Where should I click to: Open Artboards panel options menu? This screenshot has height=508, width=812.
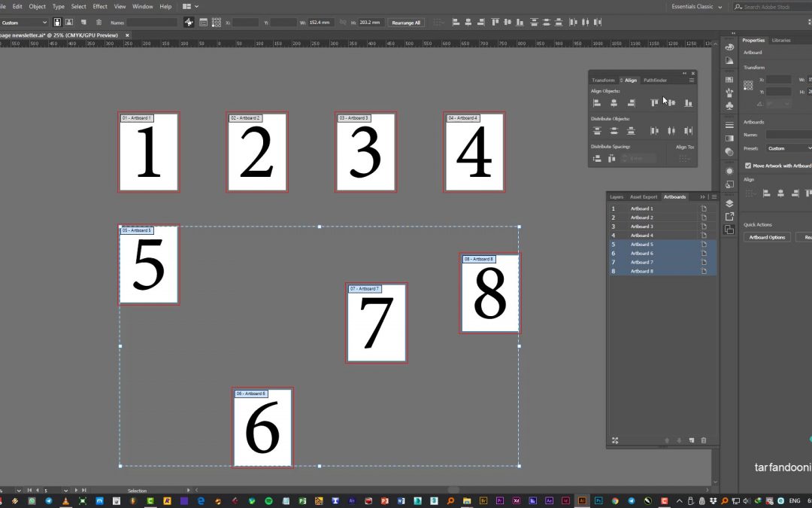pos(714,197)
